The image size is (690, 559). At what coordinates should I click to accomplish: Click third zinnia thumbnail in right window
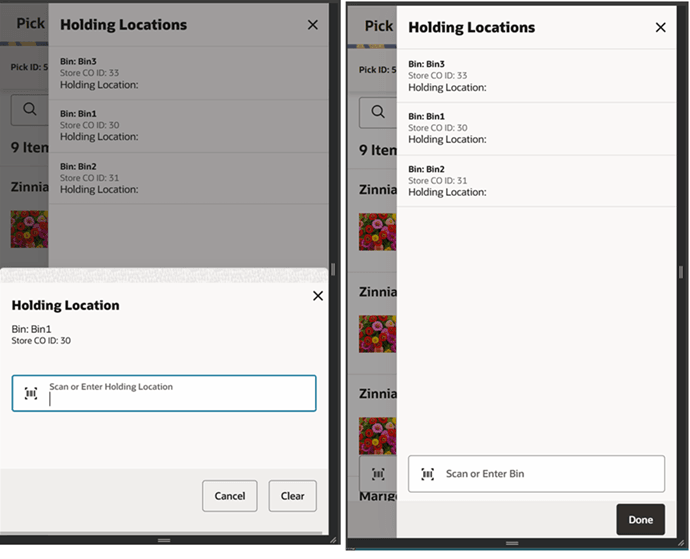378,436
